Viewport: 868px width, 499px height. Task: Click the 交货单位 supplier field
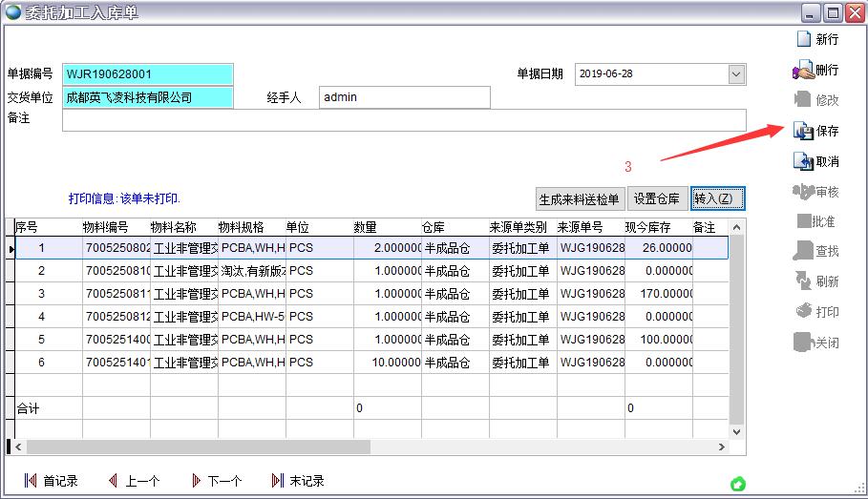pyautogui.click(x=147, y=97)
